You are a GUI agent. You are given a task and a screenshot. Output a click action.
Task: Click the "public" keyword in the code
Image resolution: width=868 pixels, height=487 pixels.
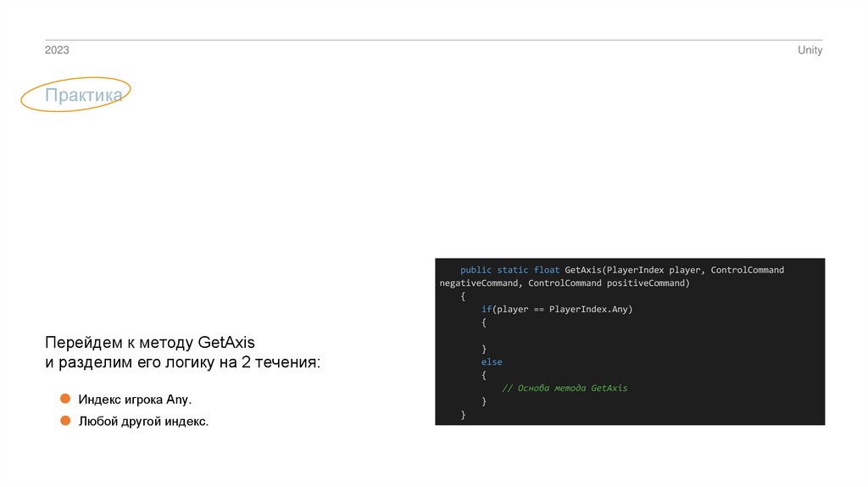476,270
